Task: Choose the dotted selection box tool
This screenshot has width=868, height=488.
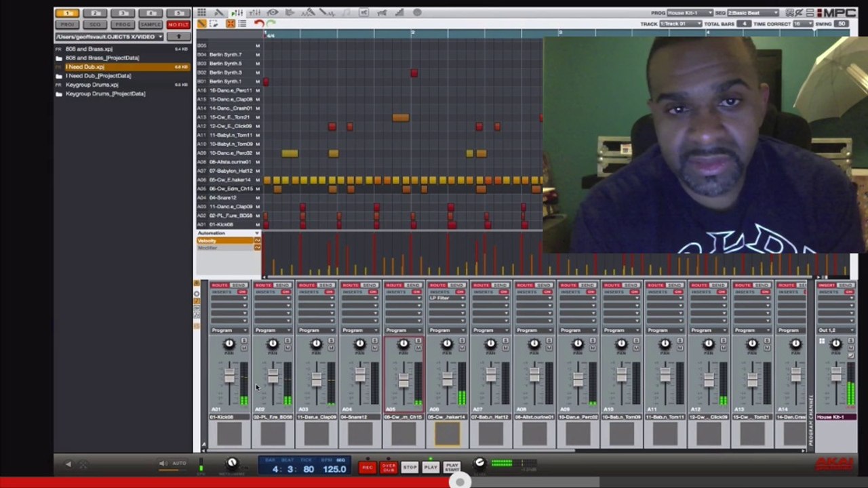Action: click(x=214, y=24)
